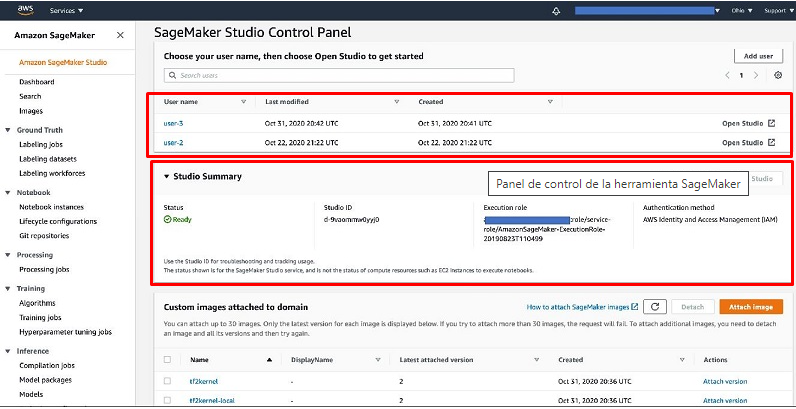Open the notifications bell icon
The image size is (796, 409).
point(556,11)
